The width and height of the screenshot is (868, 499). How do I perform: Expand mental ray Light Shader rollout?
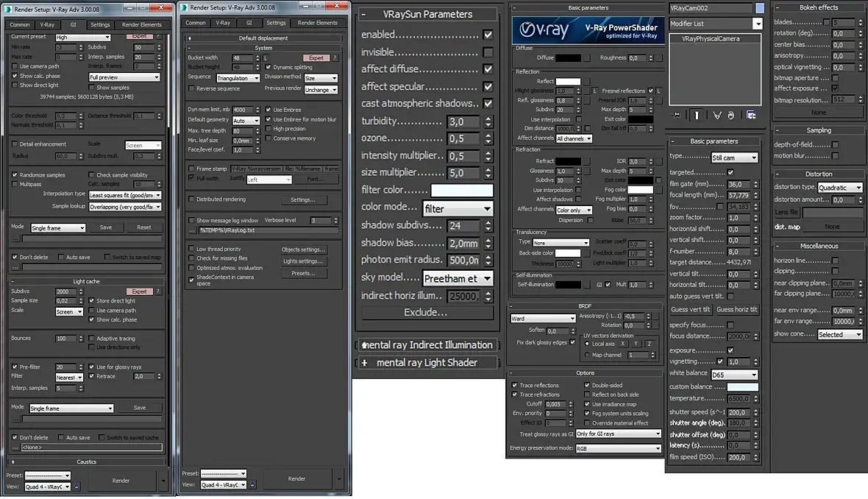tap(427, 363)
